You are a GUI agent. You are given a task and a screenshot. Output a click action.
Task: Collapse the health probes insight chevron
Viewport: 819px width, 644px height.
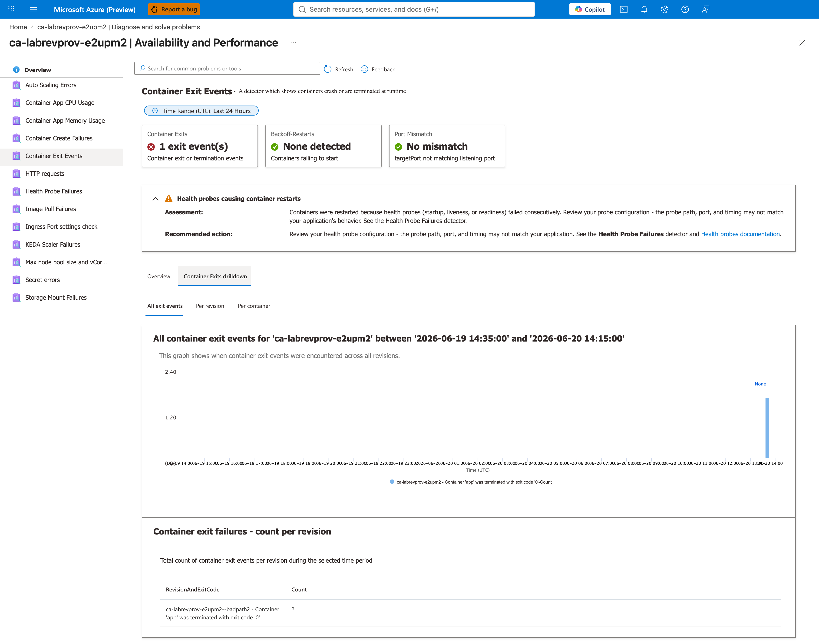pos(155,199)
